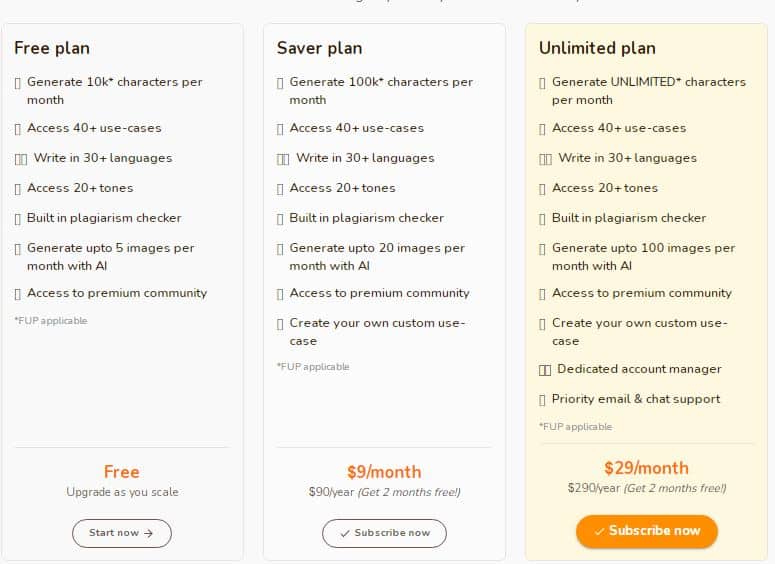The image size is (775, 564).
Task: Click the Saver plan heading
Action: [319, 48]
